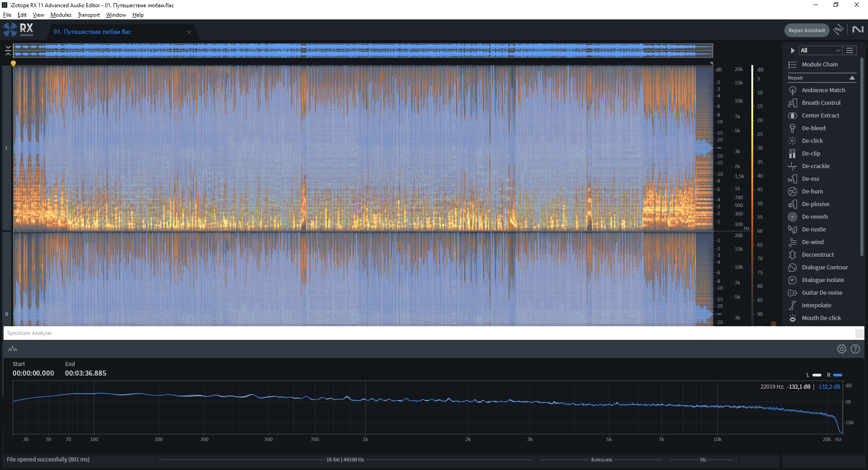The image size is (868, 470).
Task: Launch the Repair Assistant
Action: 807,30
